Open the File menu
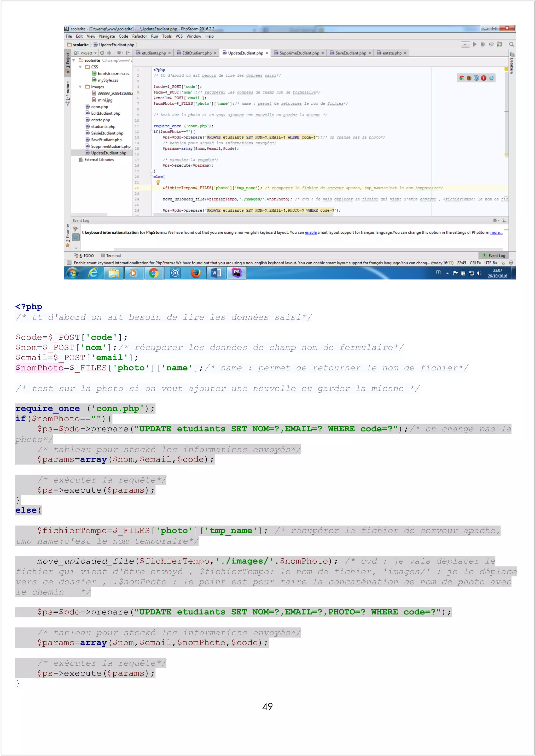This screenshot has height=756, width=535. tap(68, 36)
